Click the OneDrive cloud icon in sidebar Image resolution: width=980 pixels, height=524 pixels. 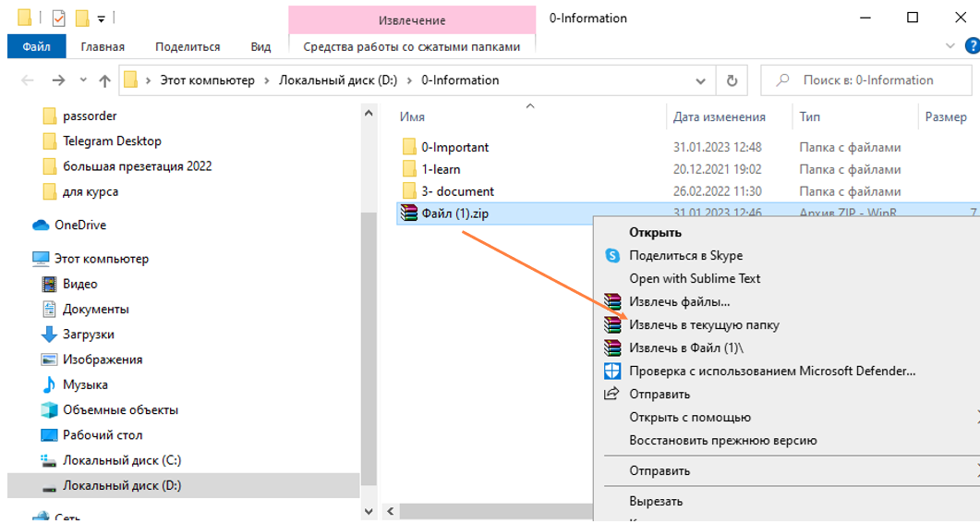coord(41,225)
